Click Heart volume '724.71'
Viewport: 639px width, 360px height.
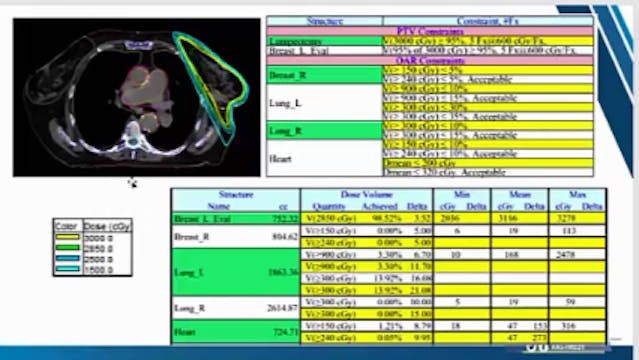(285, 332)
